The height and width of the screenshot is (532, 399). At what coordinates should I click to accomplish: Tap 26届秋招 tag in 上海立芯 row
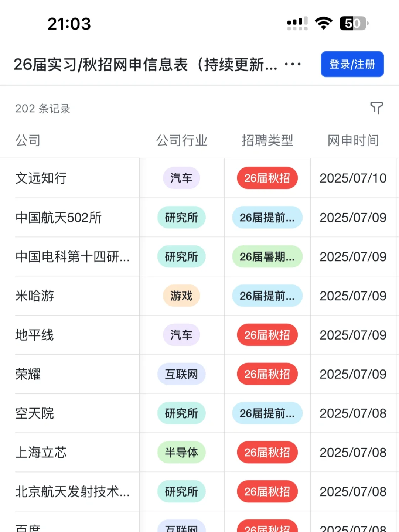[x=267, y=452]
